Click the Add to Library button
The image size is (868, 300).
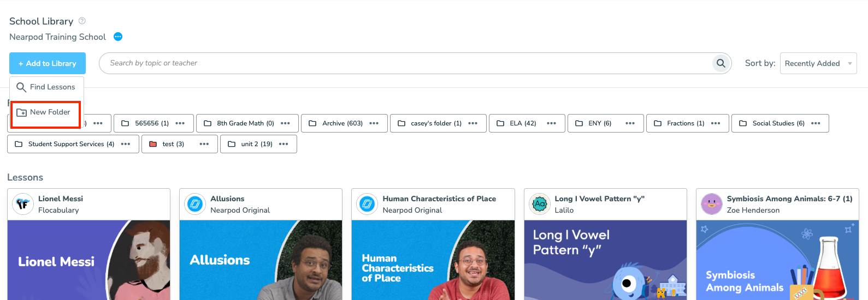[x=48, y=63]
